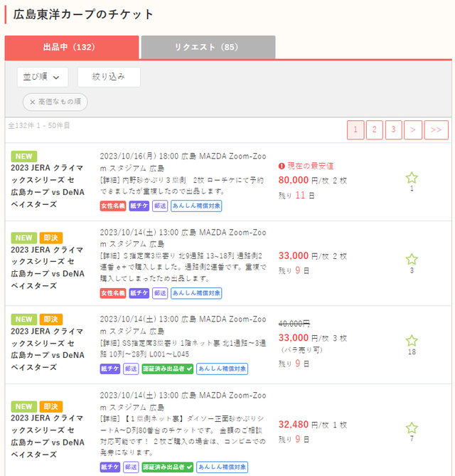The image size is (455, 476).
Task: Click description starting 内野砂かぶり３塁側
Action: (182, 186)
